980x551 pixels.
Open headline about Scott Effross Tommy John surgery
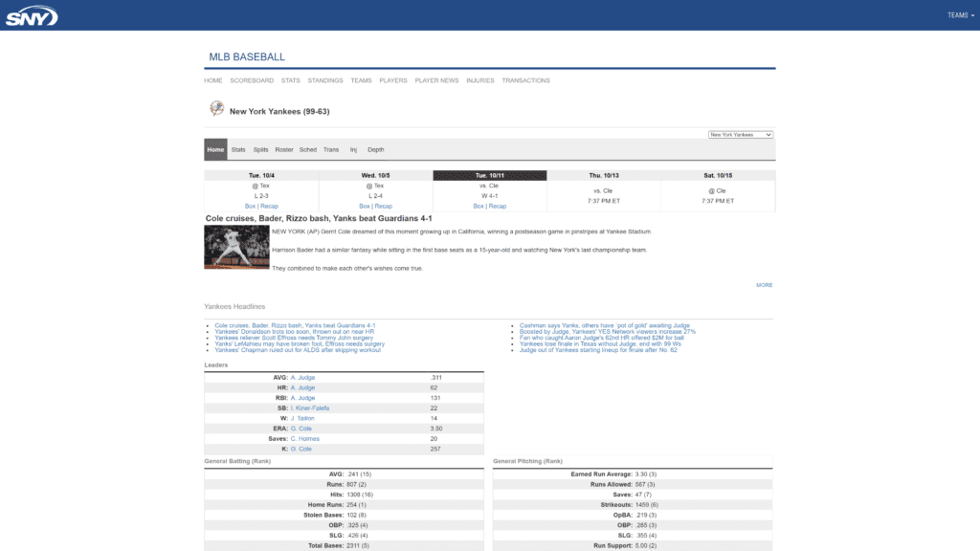294,338
